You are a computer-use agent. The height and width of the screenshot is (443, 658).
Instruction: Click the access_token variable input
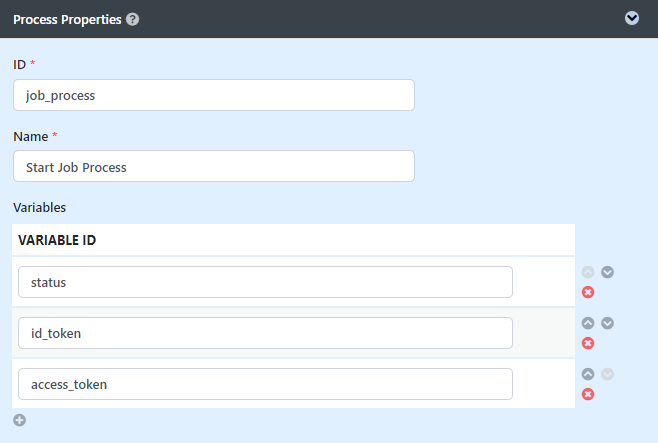pos(265,384)
